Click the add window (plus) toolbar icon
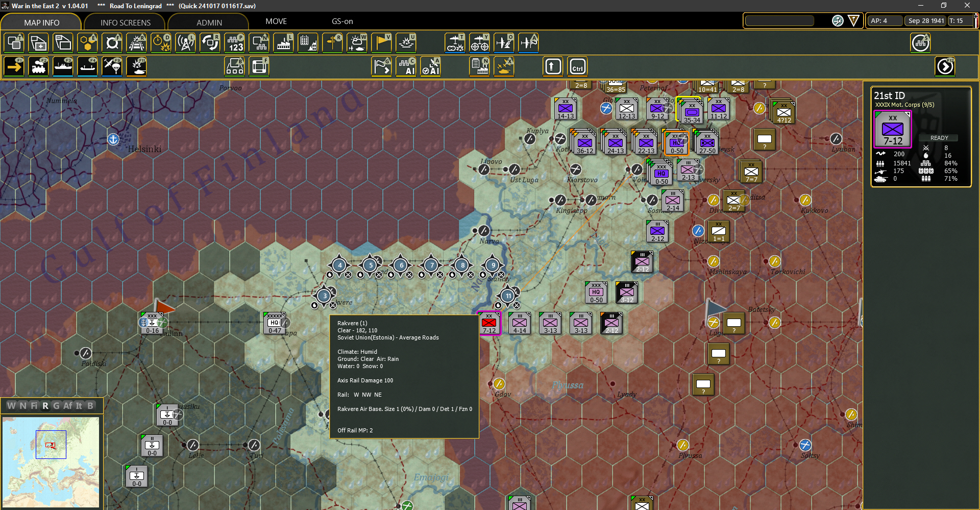The image size is (980, 510). pos(38,43)
